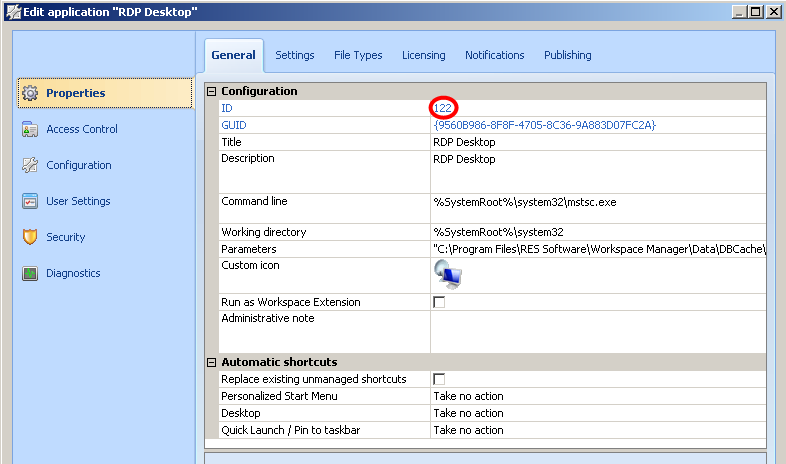Click the Command line input field

pyautogui.click(x=598, y=201)
